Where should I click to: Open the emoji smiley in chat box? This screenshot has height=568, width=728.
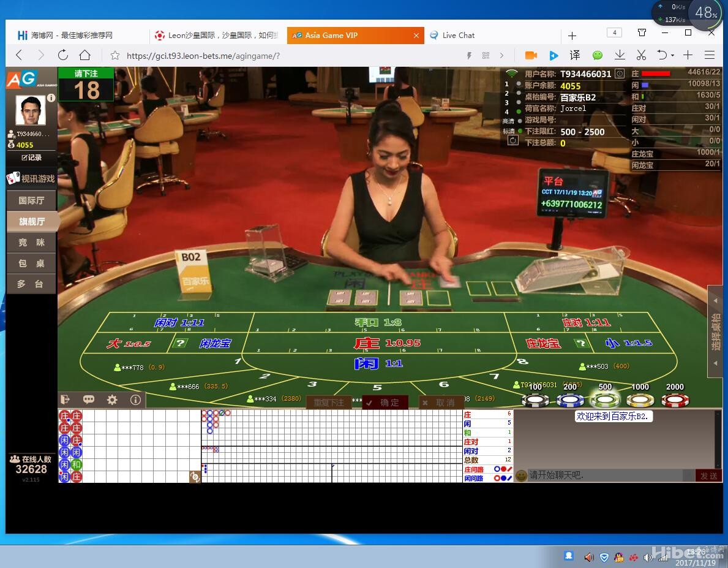521,475
